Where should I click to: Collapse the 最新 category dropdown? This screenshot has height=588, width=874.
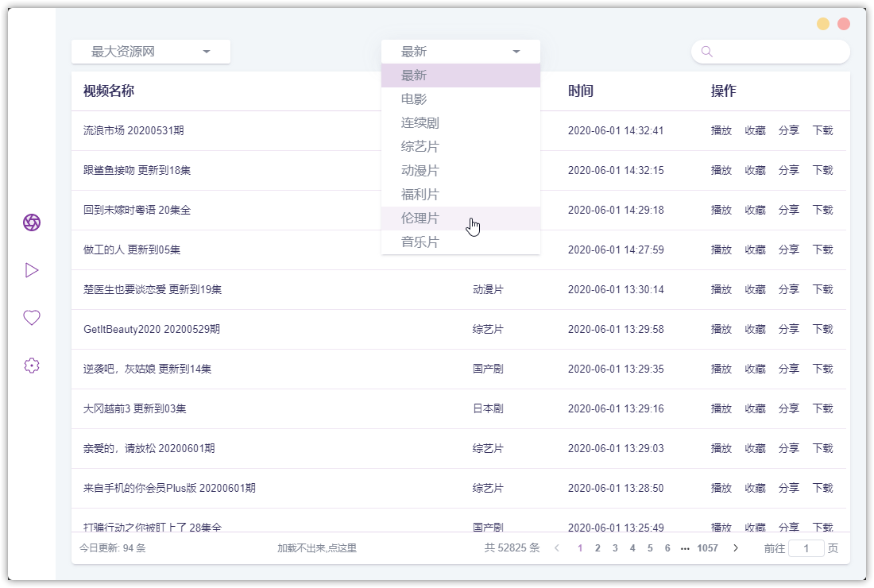tap(461, 52)
